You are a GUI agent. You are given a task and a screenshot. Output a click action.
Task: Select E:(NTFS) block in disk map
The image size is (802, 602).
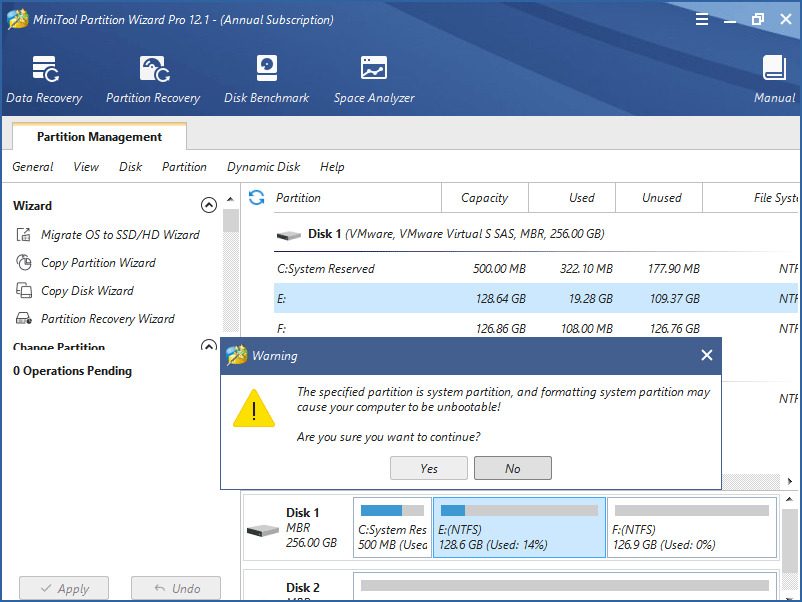point(519,527)
